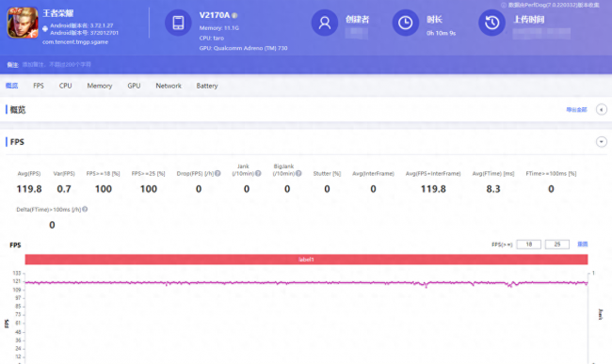Image resolution: width=612 pixels, height=364 pixels.
Task: Click the 重置 reset link beside the FPS thresholds
Action: (583, 244)
